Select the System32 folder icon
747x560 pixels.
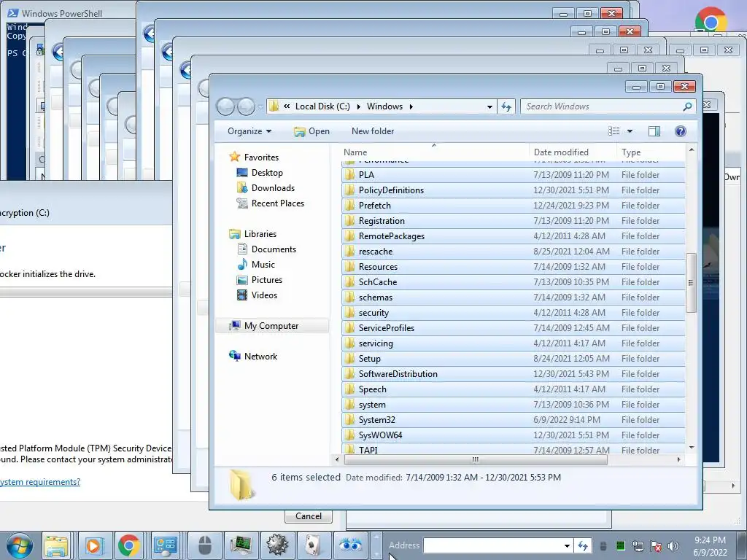[x=349, y=420]
